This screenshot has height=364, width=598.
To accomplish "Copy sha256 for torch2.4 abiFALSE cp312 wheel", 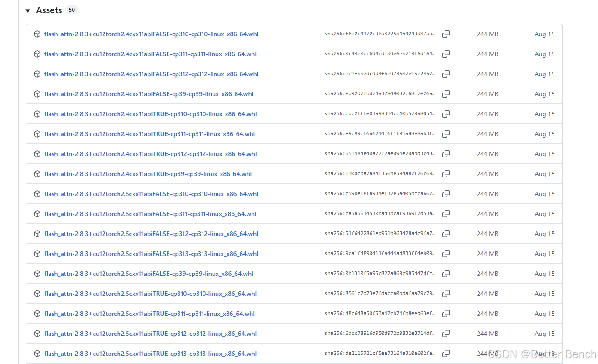I will tap(446, 74).
